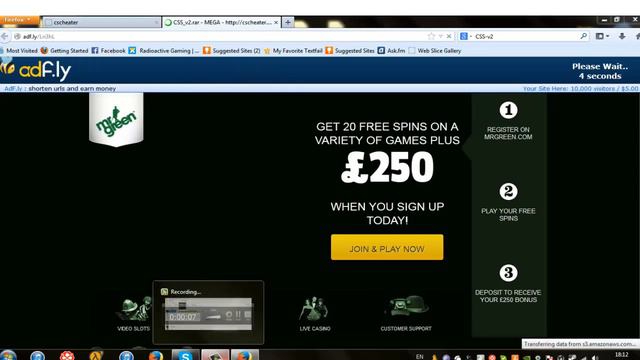Click the EN language indicator in taskbar
Viewport: 640px width, 360px height.
(x=420, y=356)
